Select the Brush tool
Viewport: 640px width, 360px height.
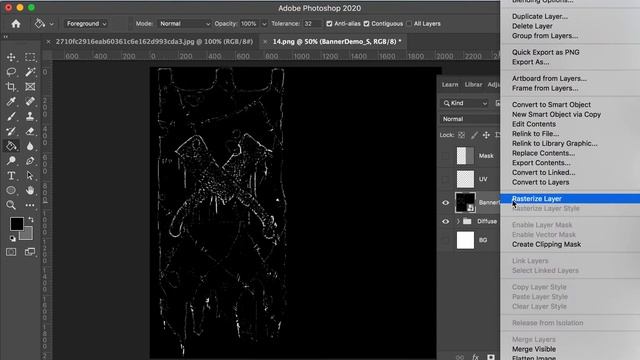click(11, 116)
